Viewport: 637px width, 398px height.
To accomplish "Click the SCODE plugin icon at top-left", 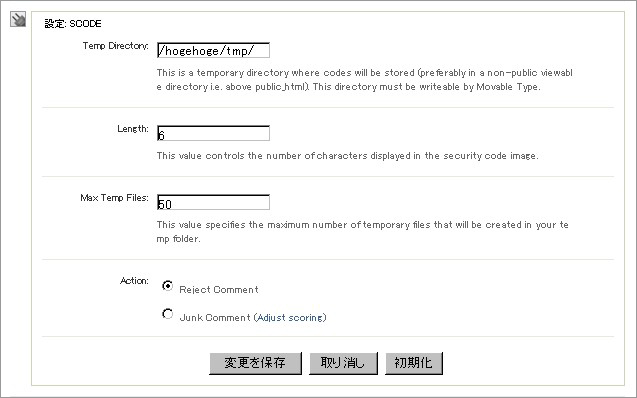I will (18, 19).
